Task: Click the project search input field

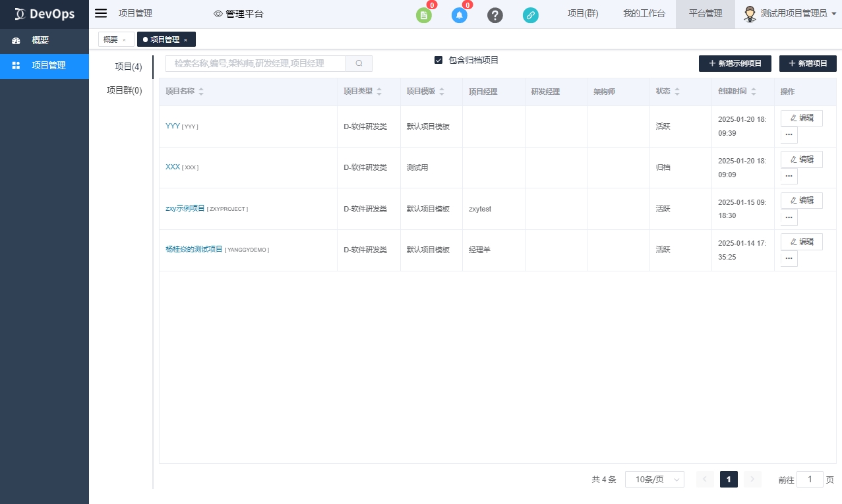Action: [x=256, y=63]
